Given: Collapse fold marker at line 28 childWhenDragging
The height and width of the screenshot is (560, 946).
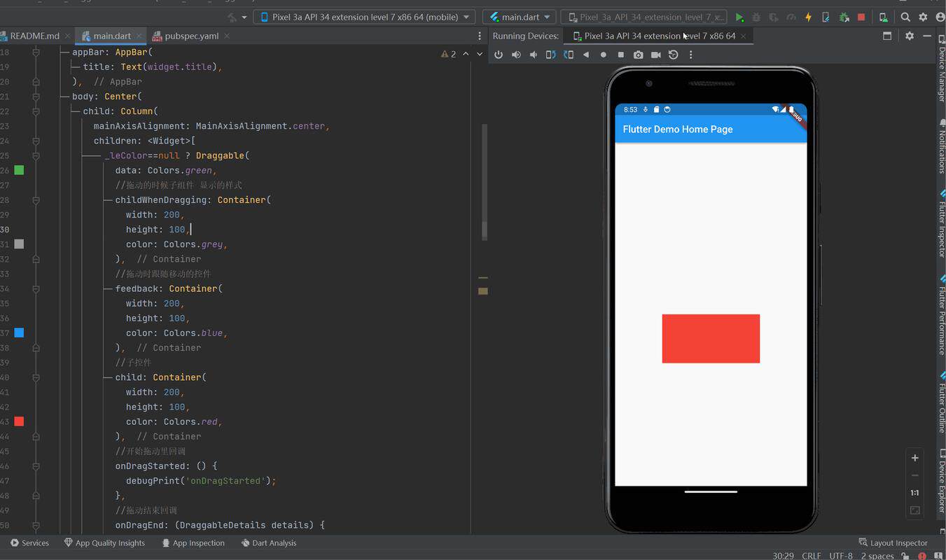Looking at the screenshot, I should pyautogui.click(x=36, y=199).
